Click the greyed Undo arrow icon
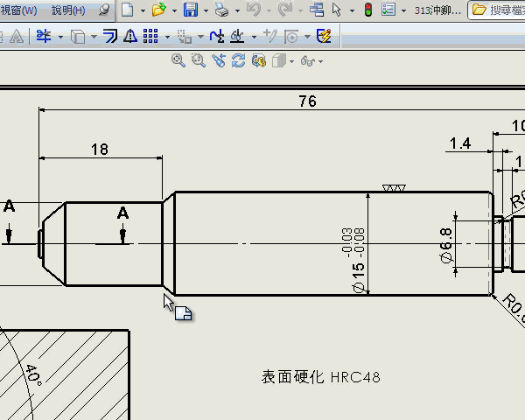 (x=254, y=10)
